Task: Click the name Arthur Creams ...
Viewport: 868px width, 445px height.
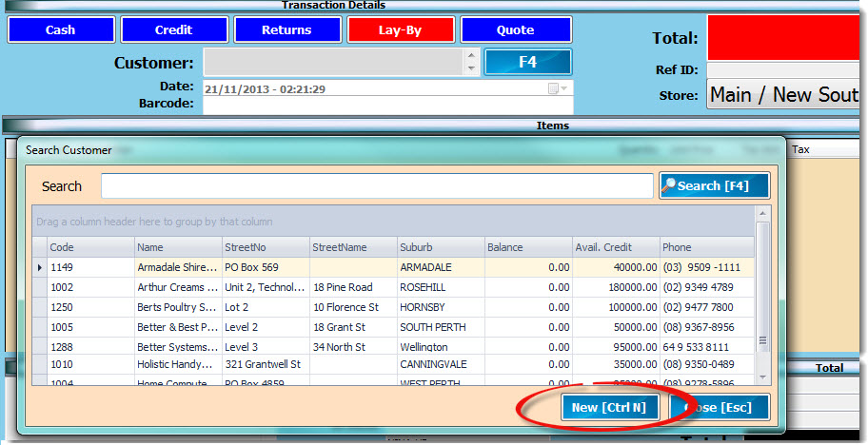Action: click(x=177, y=287)
